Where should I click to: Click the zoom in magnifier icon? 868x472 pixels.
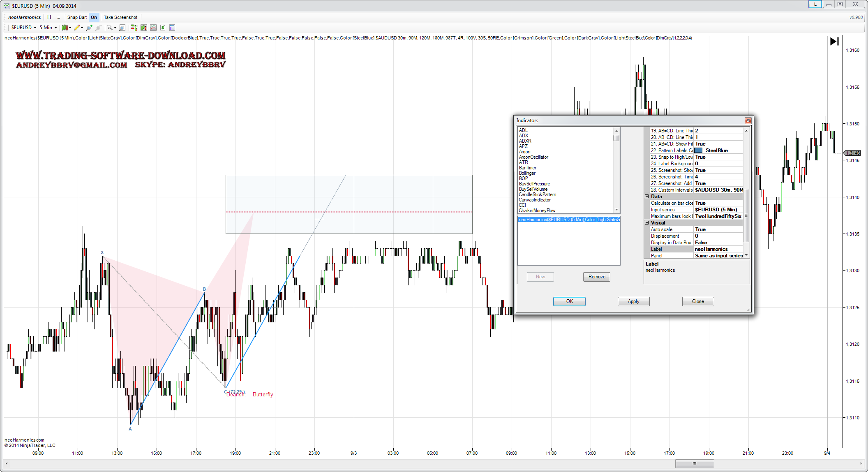pyautogui.click(x=89, y=28)
